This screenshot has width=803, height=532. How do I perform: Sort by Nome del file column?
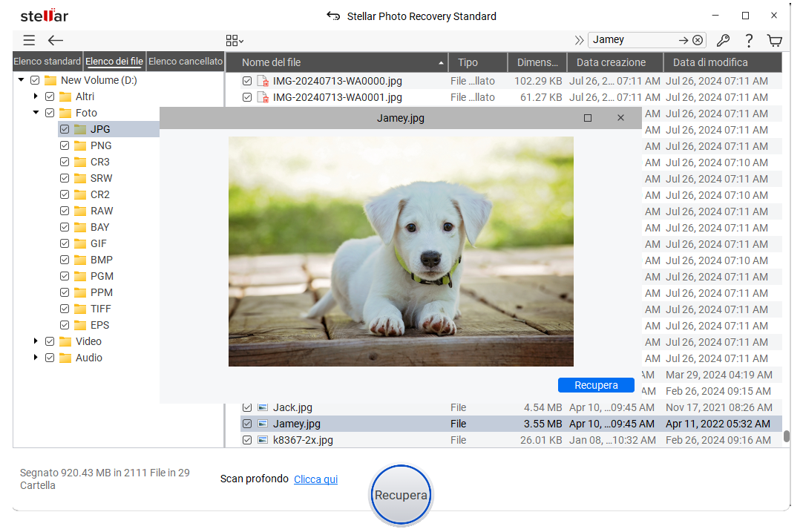click(337, 62)
